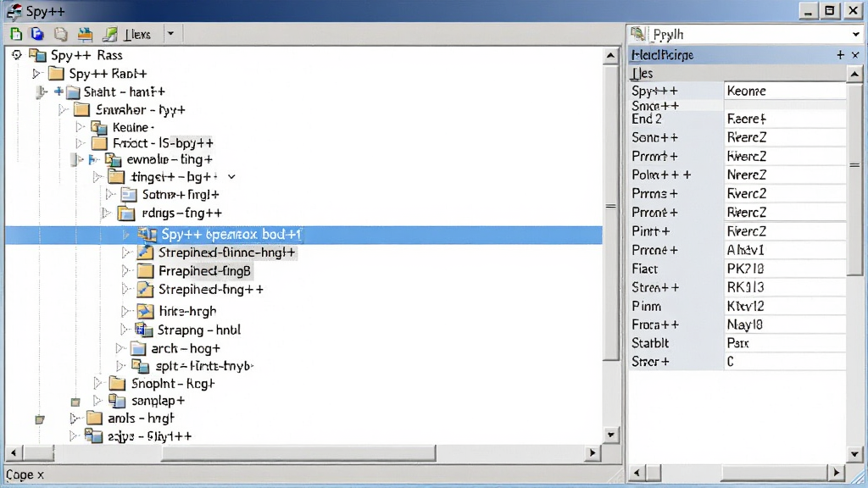Expand the Snoplnt - Rcg+ node

point(98,384)
